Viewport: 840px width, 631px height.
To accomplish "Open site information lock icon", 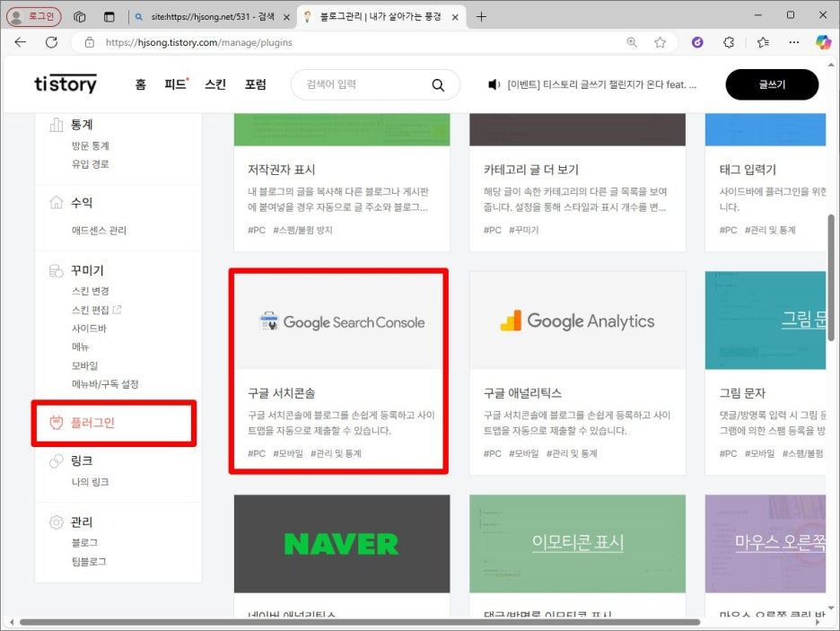I will point(90,42).
